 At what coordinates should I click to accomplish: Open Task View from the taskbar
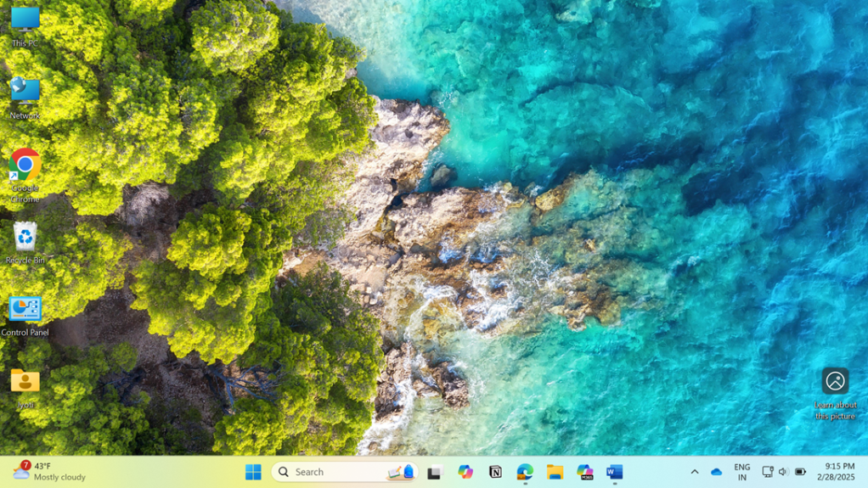click(x=435, y=472)
